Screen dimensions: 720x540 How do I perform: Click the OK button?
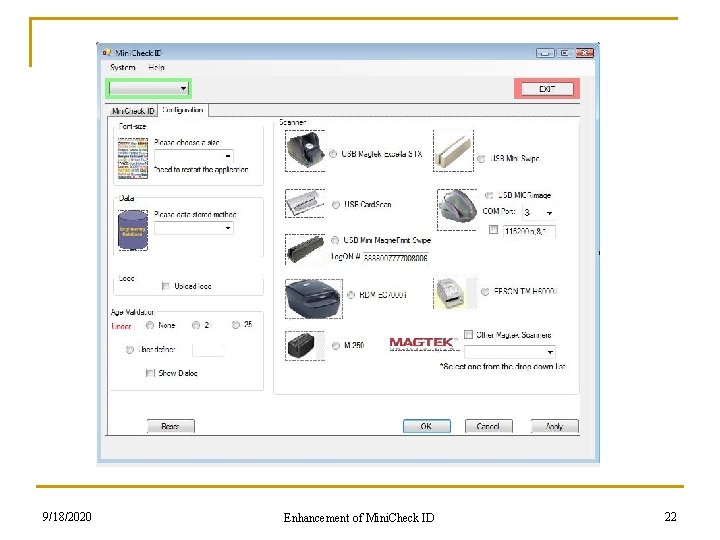click(426, 426)
